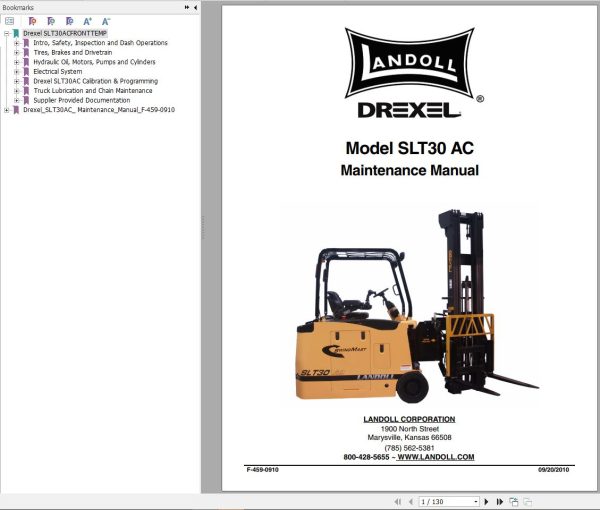
Task: Click the DREXEL brand wordmark
Action: (409, 110)
